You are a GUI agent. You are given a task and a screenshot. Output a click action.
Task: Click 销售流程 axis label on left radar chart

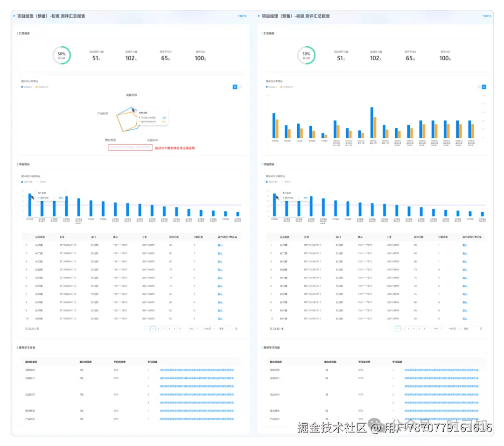pyautogui.click(x=132, y=95)
